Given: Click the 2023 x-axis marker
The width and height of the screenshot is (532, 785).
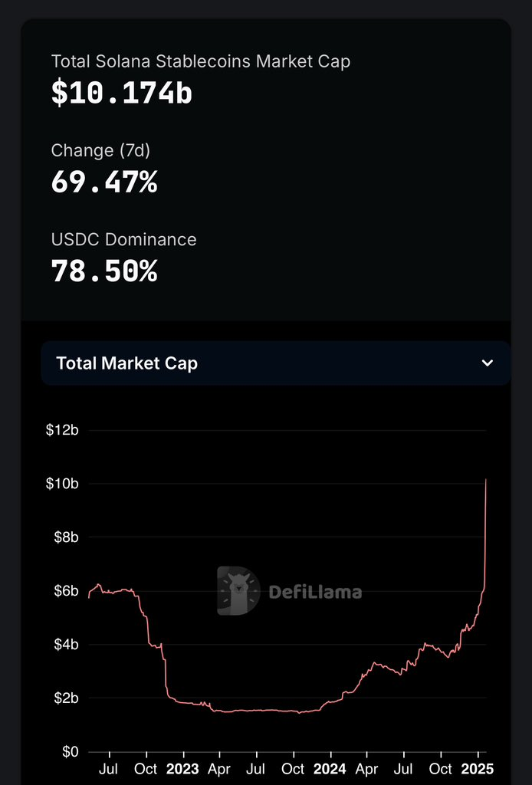Looking at the screenshot, I should pyautogui.click(x=182, y=769).
